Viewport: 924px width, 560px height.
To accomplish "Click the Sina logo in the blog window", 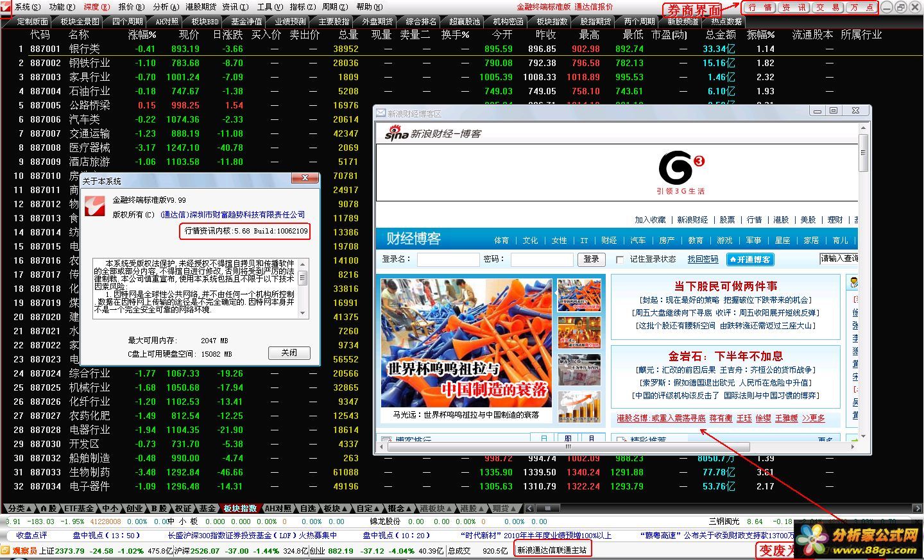I will [397, 133].
